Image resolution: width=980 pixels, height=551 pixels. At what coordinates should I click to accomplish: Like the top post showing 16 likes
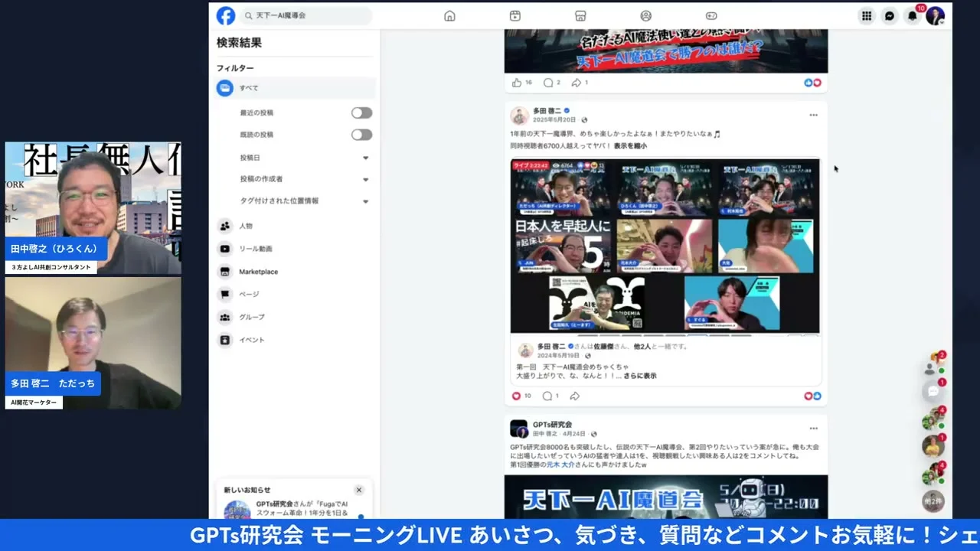pyautogui.click(x=517, y=83)
